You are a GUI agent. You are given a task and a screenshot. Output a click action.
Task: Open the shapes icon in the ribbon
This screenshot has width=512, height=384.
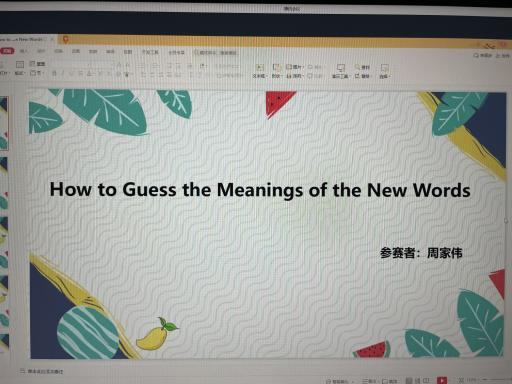point(276,68)
